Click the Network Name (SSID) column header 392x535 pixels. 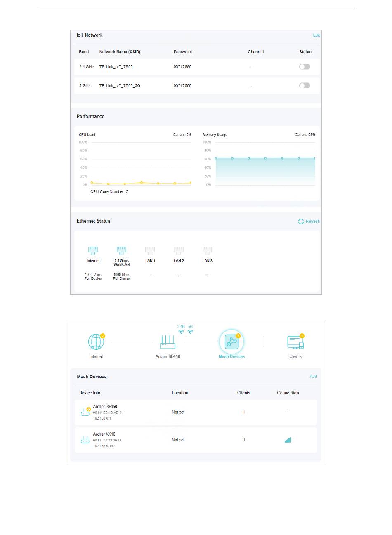click(120, 52)
